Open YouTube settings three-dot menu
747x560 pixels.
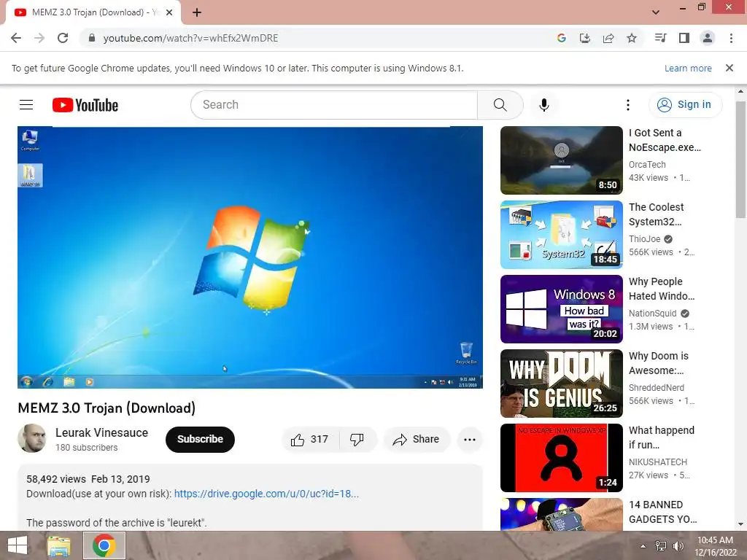pyautogui.click(x=628, y=105)
